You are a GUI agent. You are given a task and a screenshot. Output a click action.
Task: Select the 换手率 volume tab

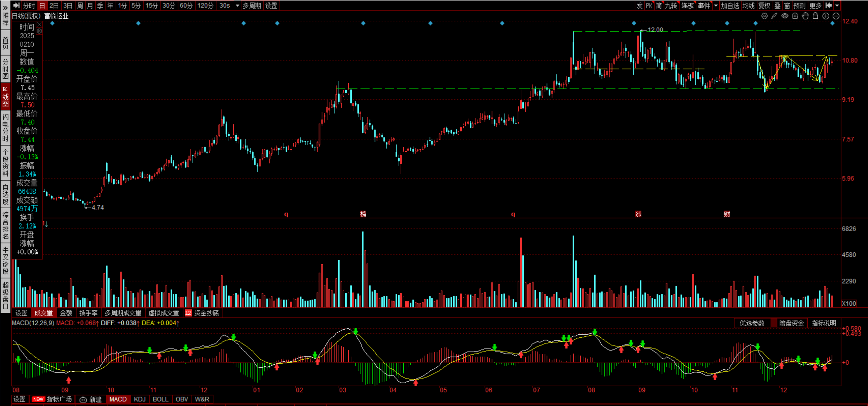[x=88, y=313]
